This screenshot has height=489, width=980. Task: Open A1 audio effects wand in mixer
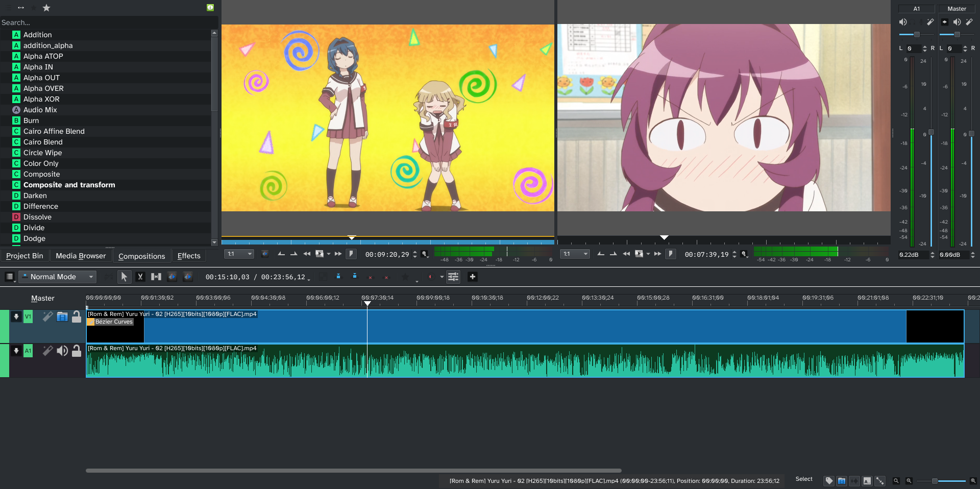click(930, 22)
